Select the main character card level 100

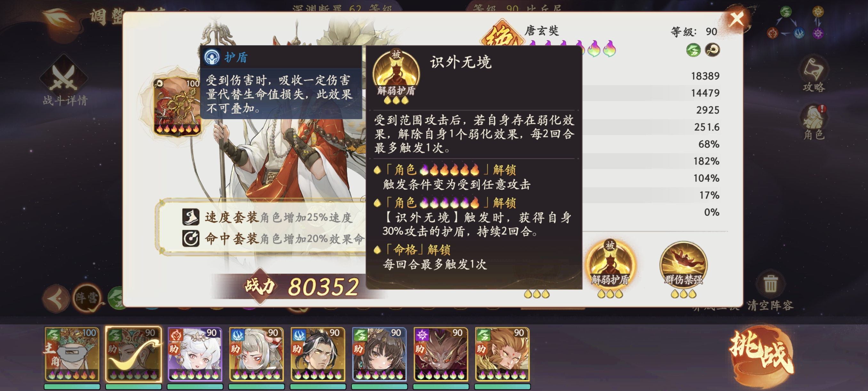click(x=72, y=354)
